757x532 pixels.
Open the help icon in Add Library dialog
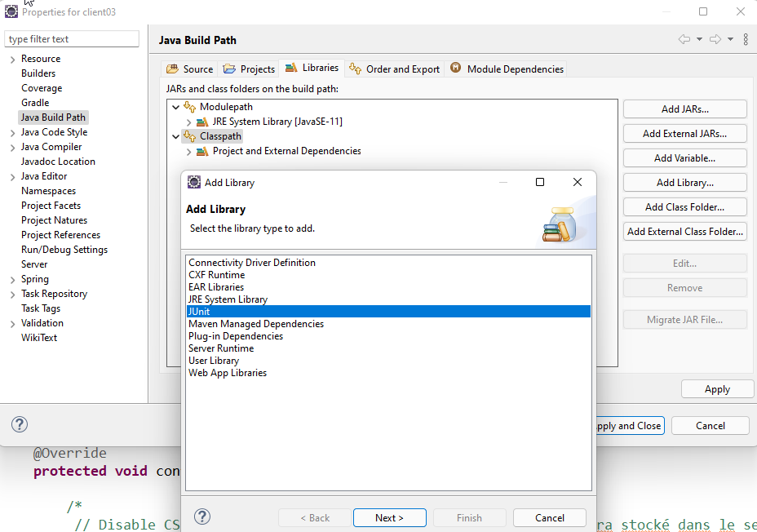202,516
